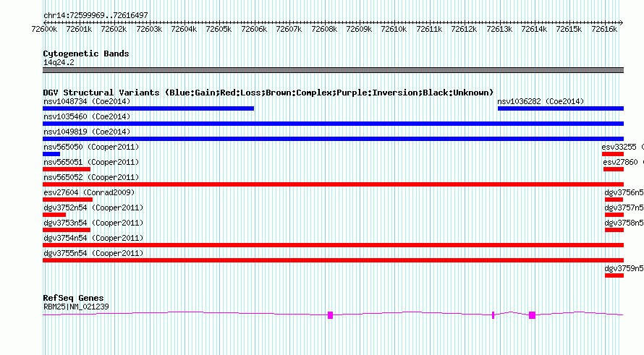This screenshot has height=355, width=644.
Task: Open the DGV Structural Variants track title
Action: pyautogui.click(x=268, y=93)
